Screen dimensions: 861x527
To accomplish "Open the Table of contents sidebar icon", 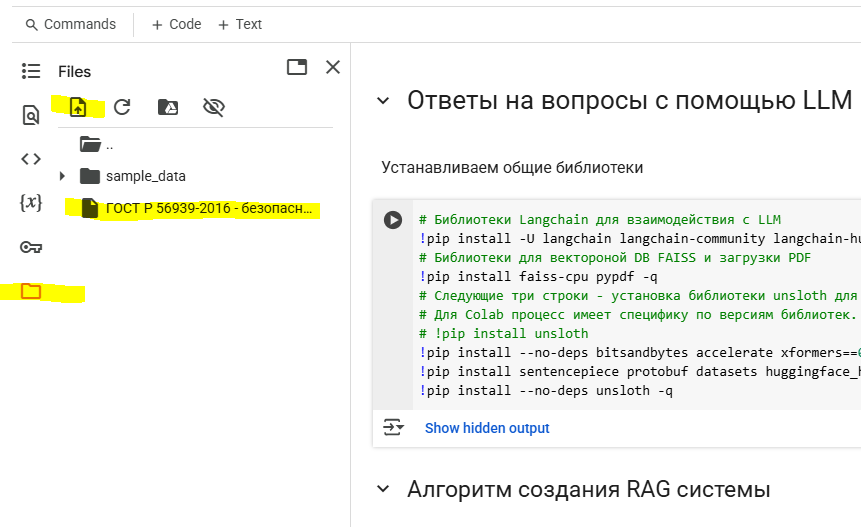I will (31, 71).
